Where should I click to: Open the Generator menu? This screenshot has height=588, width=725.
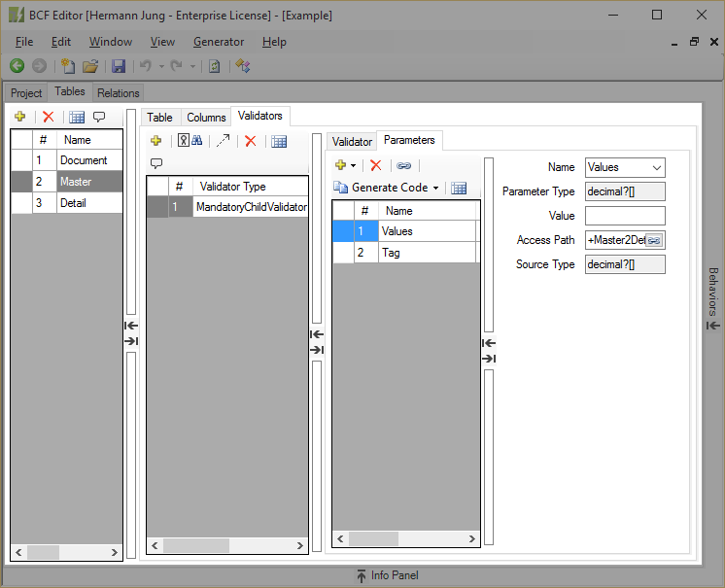pyautogui.click(x=219, y=42)
